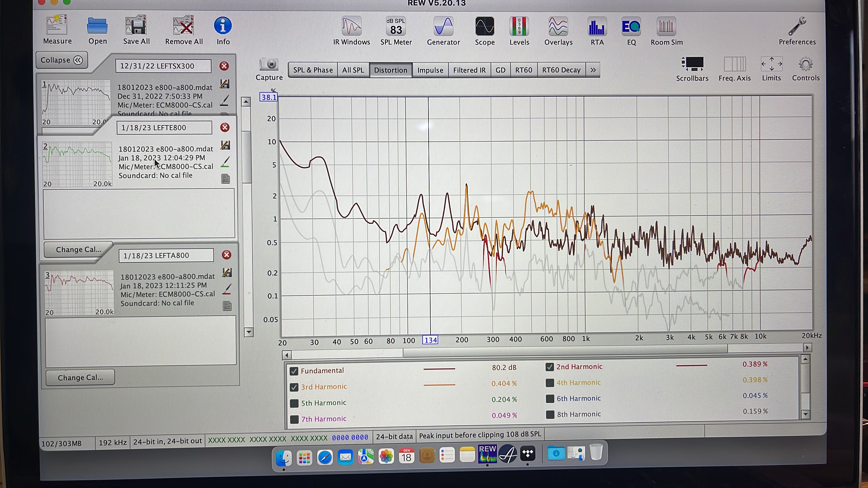This screenshot has width=868, height=488.
Task: Collapse the measurements panel
Action: [62, 60]
